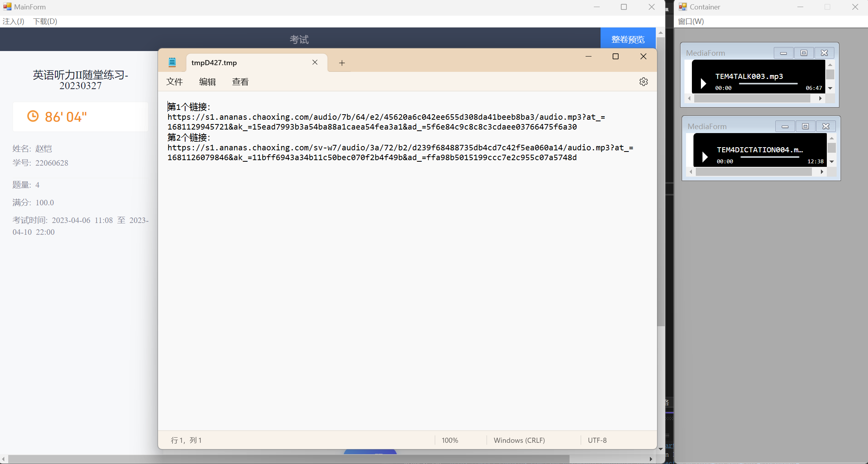Open the 100% zoom level control
Image resolution: width=868 pixels, height=464 pixels.
449,440
